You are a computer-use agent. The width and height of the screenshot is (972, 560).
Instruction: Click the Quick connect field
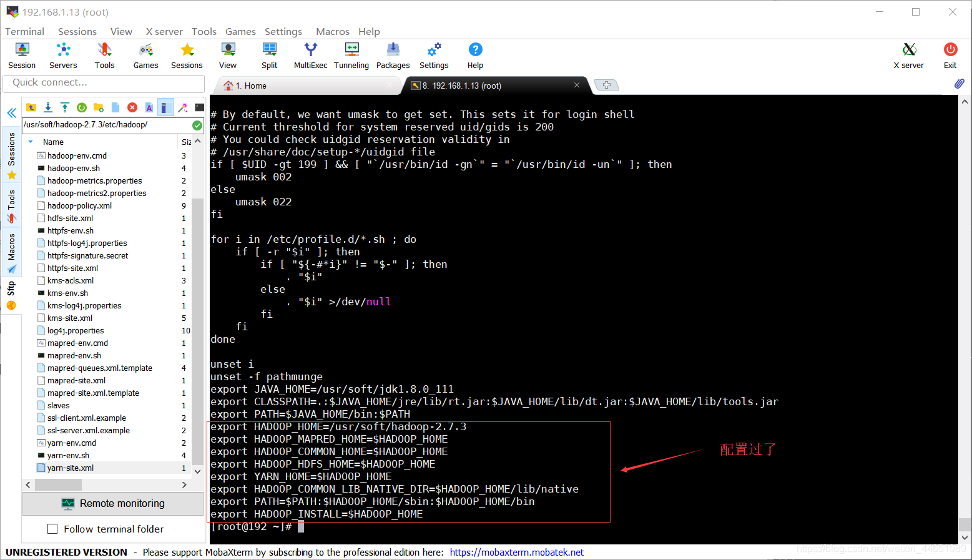coord(104,83)
